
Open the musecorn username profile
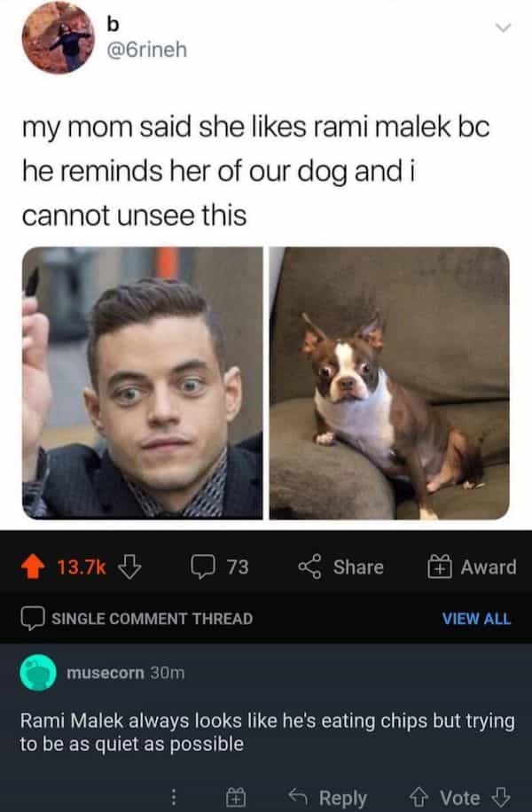click(106, 673)
